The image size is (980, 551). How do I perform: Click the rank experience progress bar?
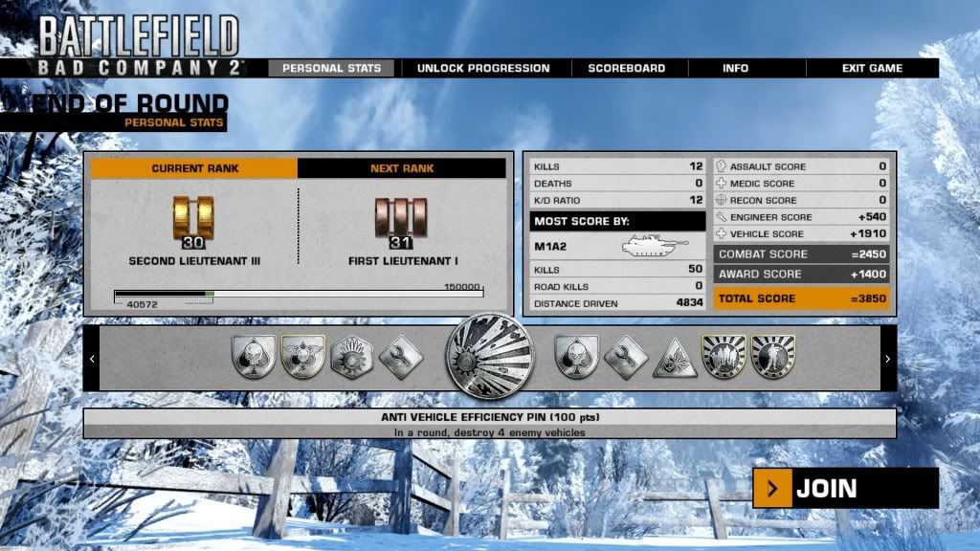(x=299, y=294)
